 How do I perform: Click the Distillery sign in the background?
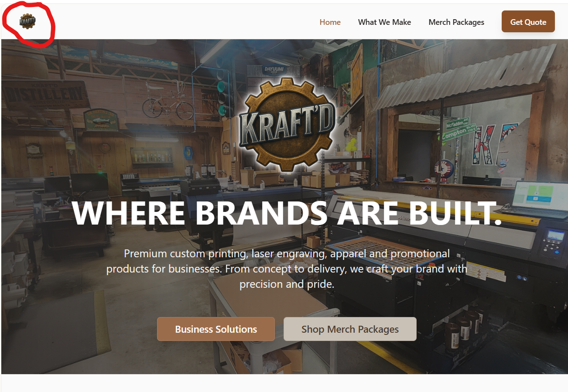[45, 94]
